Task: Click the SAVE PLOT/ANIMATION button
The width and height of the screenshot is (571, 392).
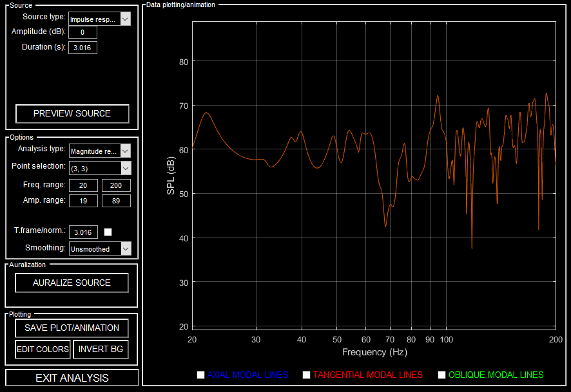Action: 72,328
